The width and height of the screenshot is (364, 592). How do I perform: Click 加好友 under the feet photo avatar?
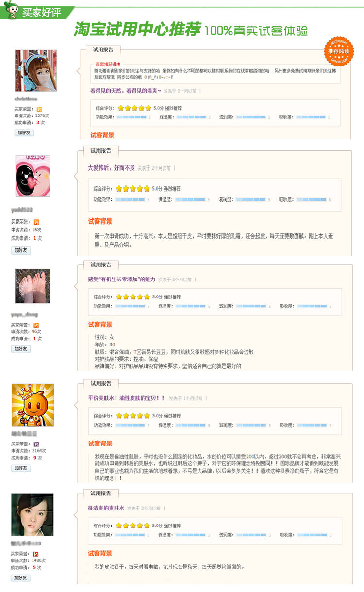[x=20, y=349]
